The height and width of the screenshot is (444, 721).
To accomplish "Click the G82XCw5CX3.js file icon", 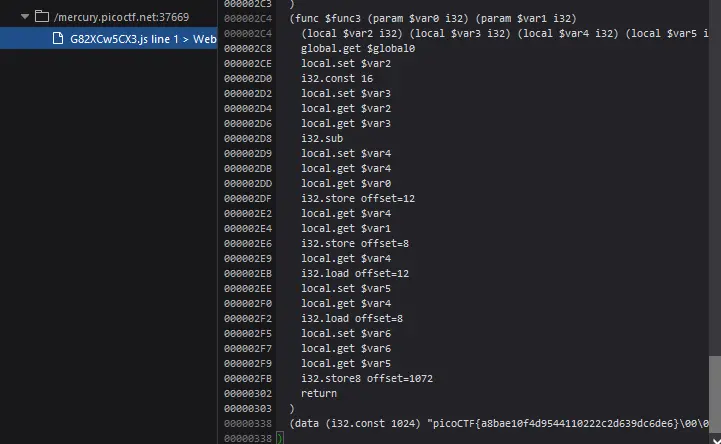I will point(58,39).
